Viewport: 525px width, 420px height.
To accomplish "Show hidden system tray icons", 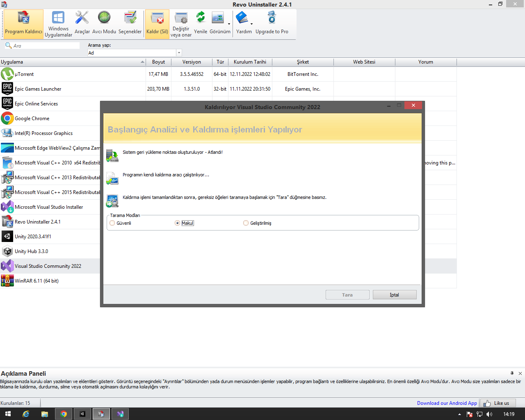I will click(x=459, y=414).
